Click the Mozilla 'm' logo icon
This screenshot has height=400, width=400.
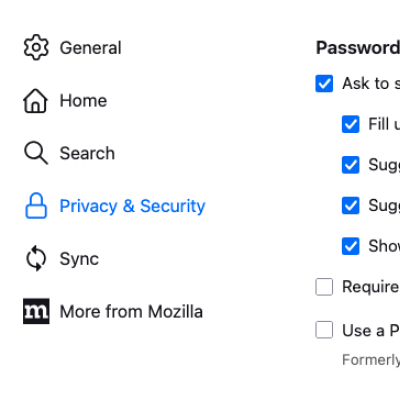tap(36, 311)
